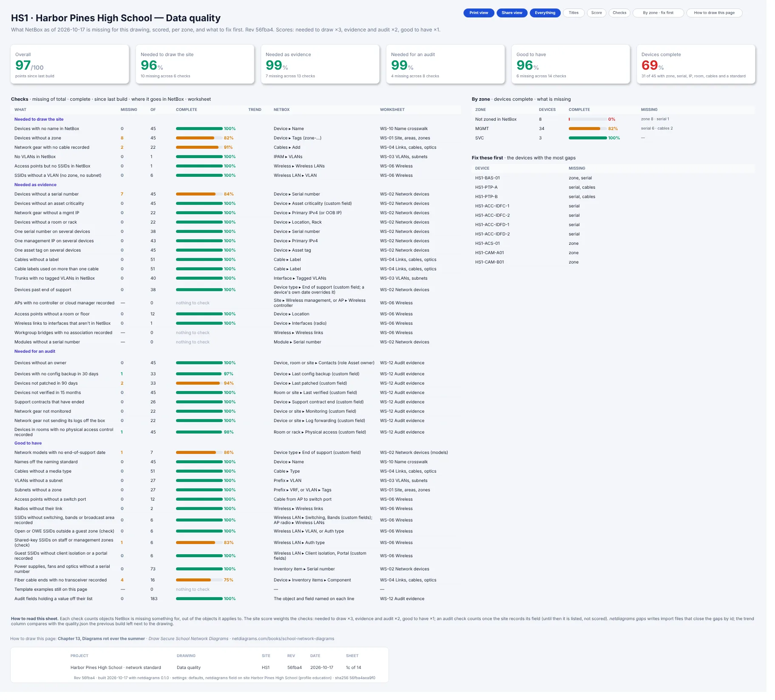Select the Everything view pill
The width and height of the screenshot is (775, 700).
coord(545,13)
